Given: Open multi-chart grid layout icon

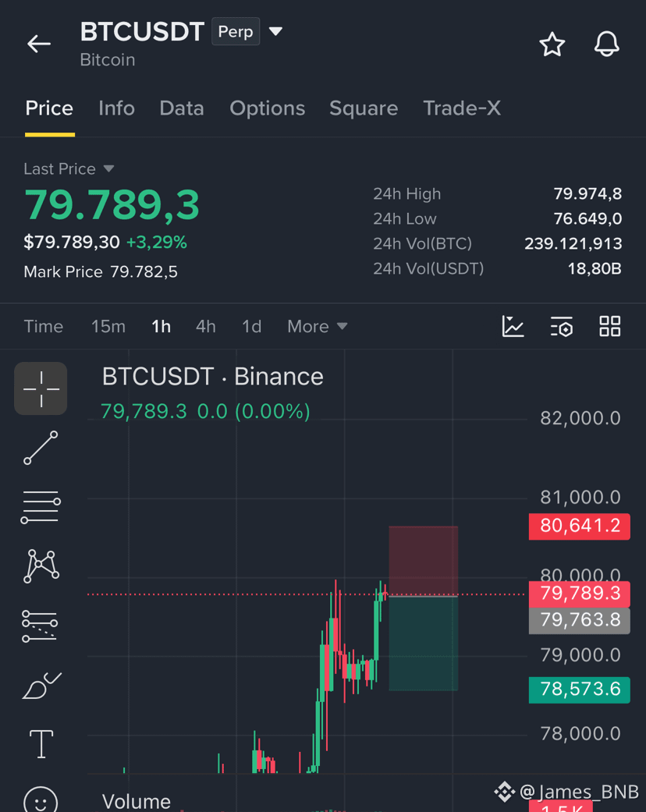Looking at the screenshot, I should tap(610, 326).
